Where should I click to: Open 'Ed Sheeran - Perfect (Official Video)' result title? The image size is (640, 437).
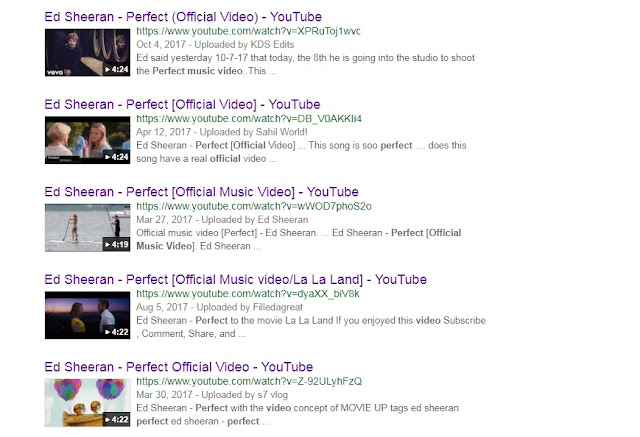pos(183,17)
